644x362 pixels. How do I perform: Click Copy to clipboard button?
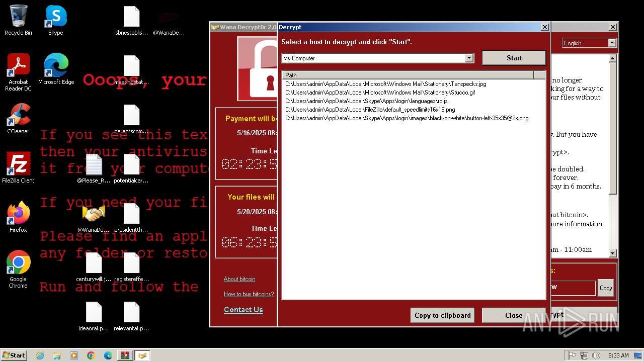click(x=443, y=315)
